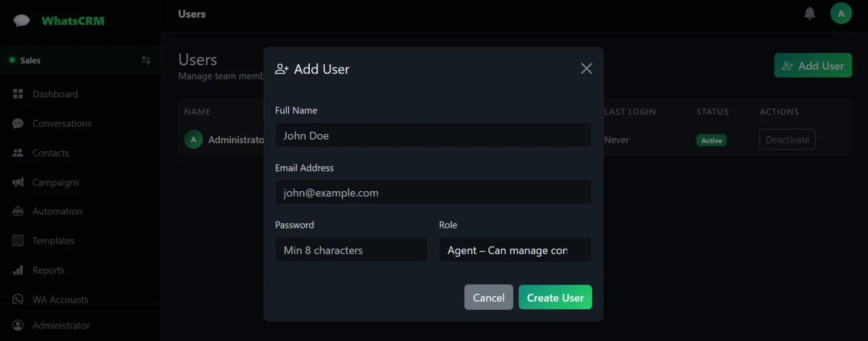Deactivate the Administrator user

point(787,140)
